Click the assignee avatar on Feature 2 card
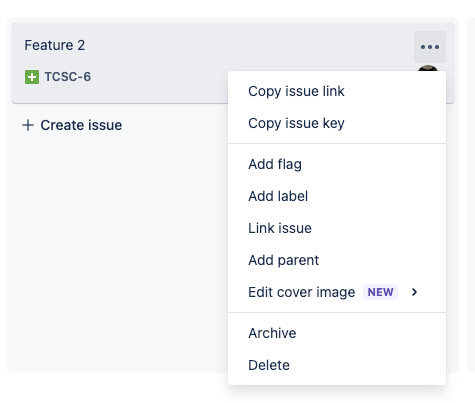Viewport: 475px width, 403px height. point(428,68)
